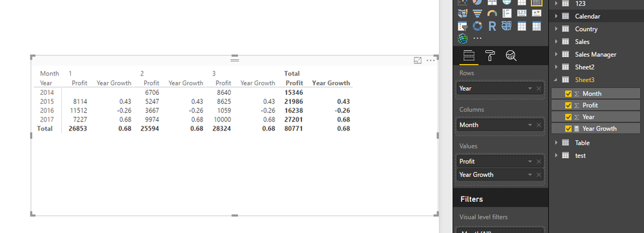Select the Pie chart visualization icon
The width and height of the screenshot is (644, 233).
(x=477, y=2)
